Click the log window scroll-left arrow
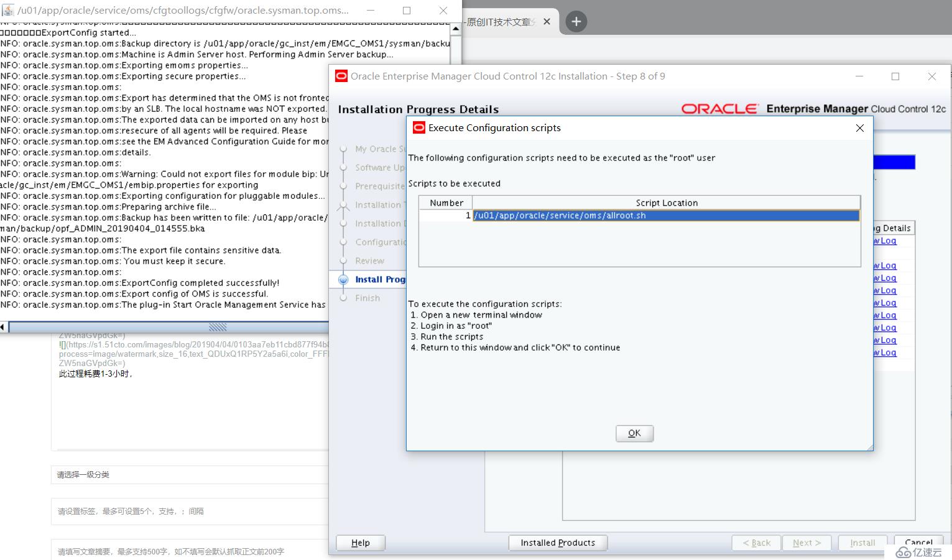The width and height of the screenshot is (952, 560). (3, 327)
